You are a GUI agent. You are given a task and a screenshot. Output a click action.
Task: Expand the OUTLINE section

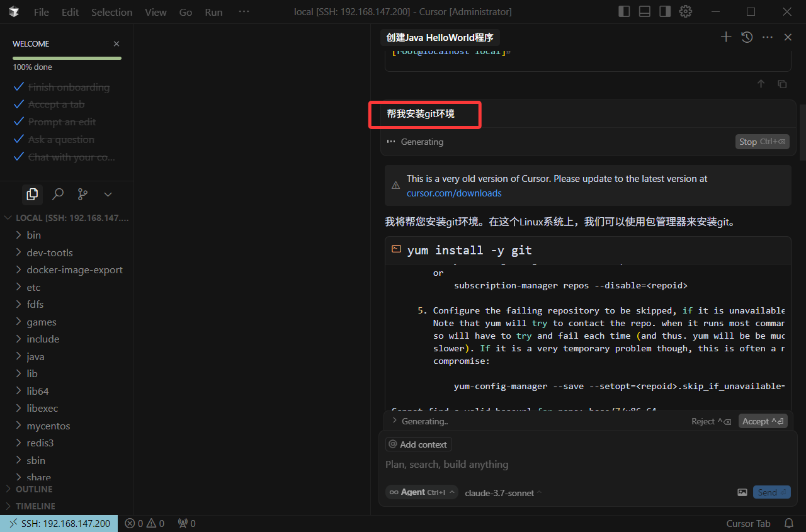coord(67,489)
